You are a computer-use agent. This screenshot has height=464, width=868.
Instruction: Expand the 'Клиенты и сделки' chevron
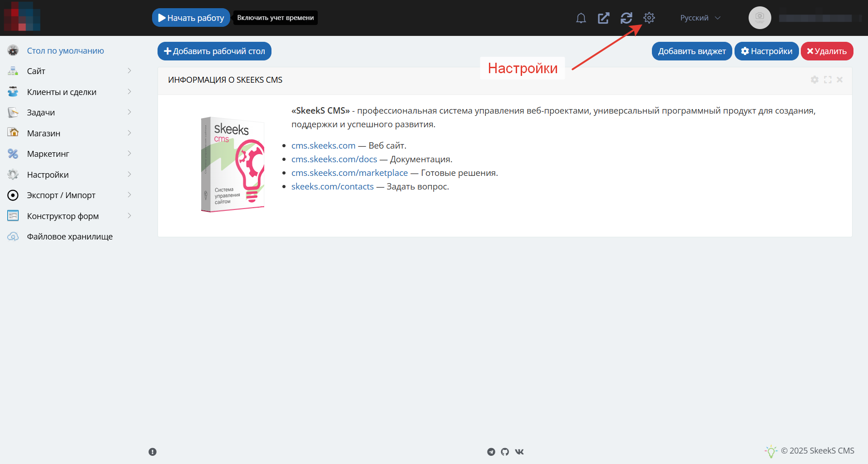pyautogui.click(x=129, y=92)
